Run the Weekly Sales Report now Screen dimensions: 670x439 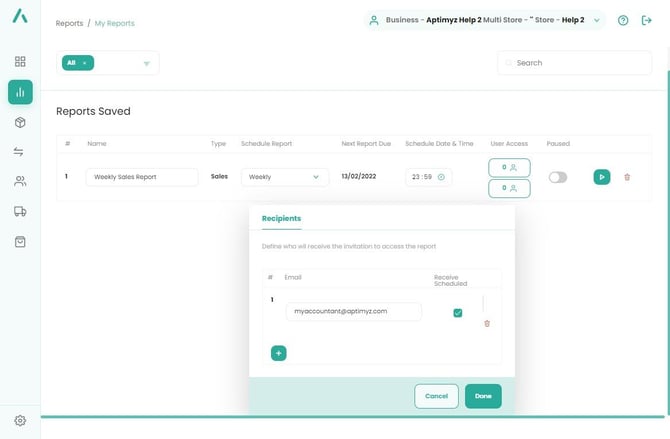click(601, 177)
